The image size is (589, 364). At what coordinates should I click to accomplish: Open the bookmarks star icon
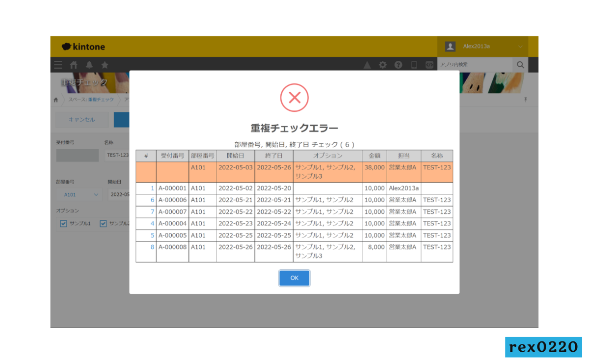[105, 65]
